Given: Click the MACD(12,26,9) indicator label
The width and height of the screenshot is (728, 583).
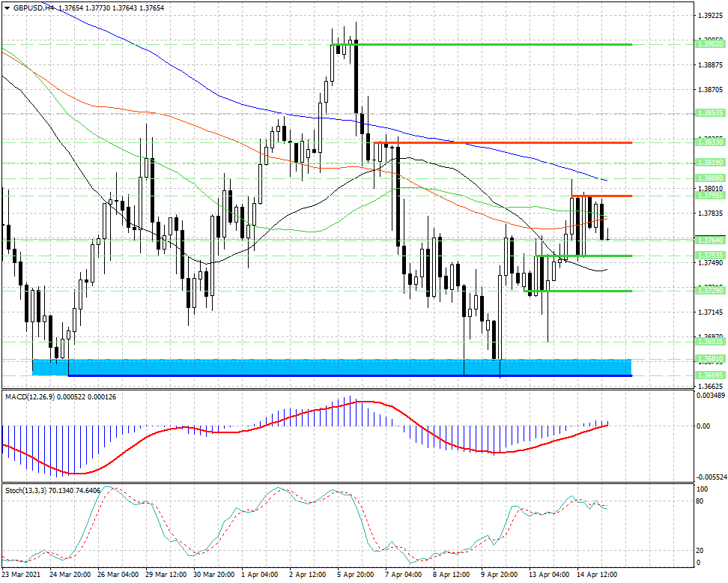Looking at the screenshot, I should [x=28, y=396].
